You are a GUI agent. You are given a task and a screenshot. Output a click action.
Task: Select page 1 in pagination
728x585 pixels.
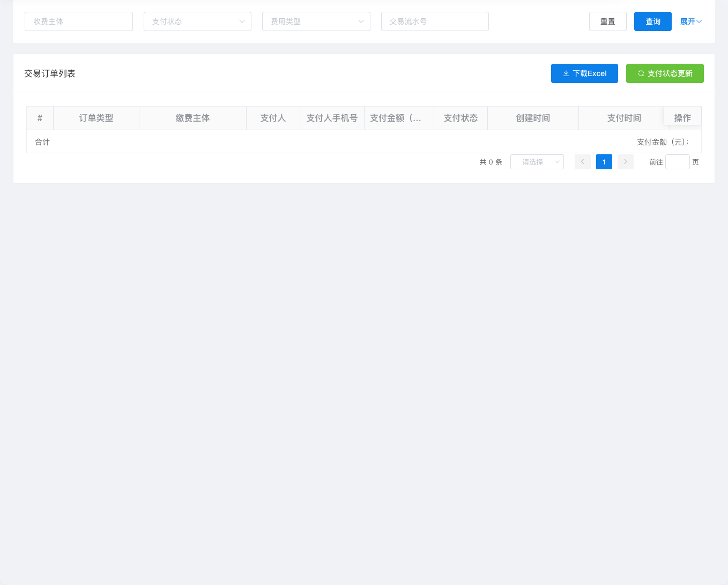(604, 162)
